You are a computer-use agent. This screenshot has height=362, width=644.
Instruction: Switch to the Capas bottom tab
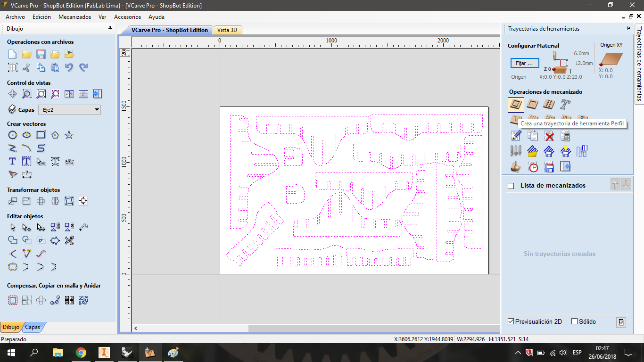[x=33, y=327]
